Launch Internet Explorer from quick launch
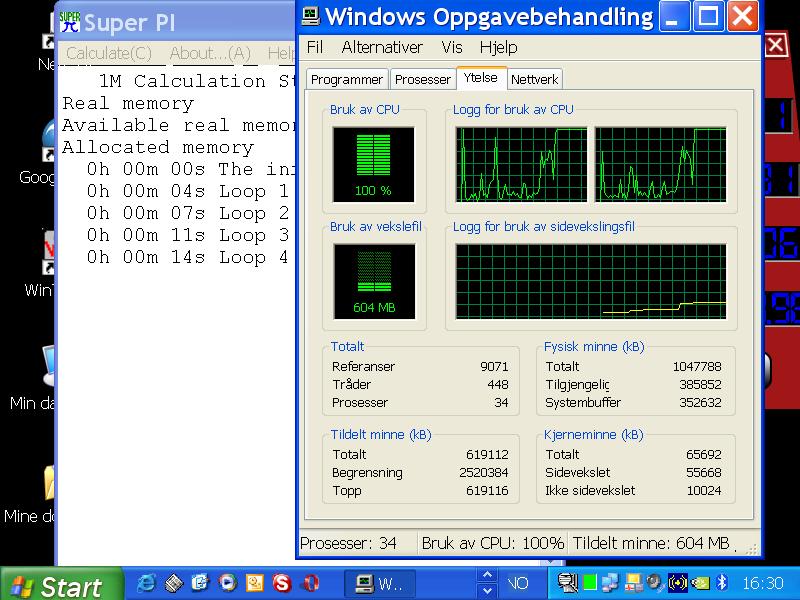Image resolution: width=800 pixels, height=600 pixels. (146, 583)
